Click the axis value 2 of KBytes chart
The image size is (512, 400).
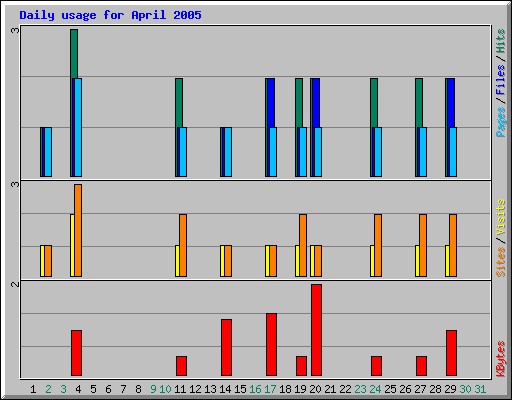[x=15, y=284]
